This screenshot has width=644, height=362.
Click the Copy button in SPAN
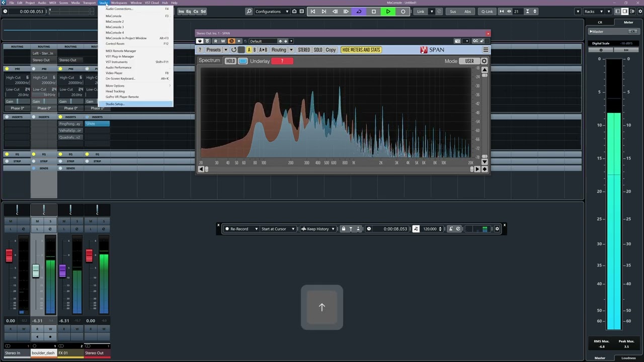point(331,50)
